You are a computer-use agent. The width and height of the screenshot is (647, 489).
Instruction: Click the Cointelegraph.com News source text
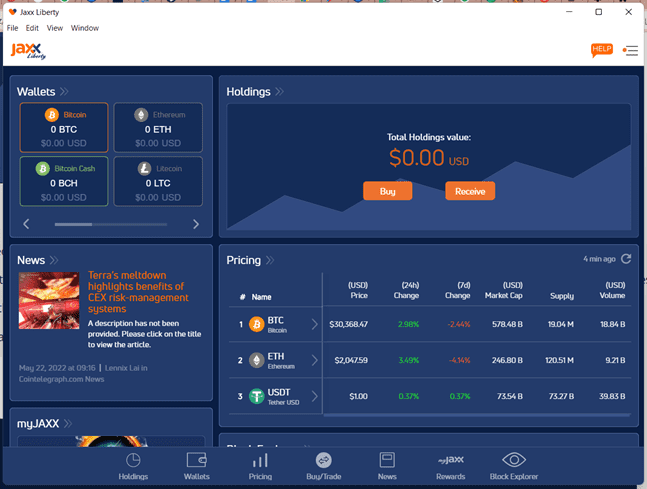(x=61, y=379)
